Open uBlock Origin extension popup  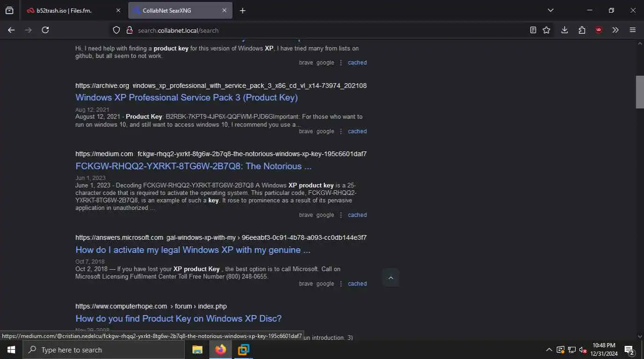tap(599, 30)
